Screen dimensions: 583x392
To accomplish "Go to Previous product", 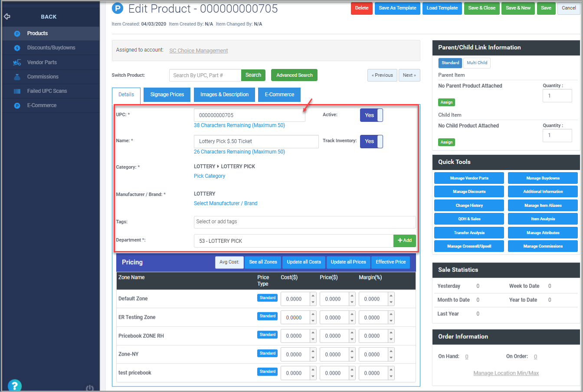I will pyautogui.click(x=382, y=75).
